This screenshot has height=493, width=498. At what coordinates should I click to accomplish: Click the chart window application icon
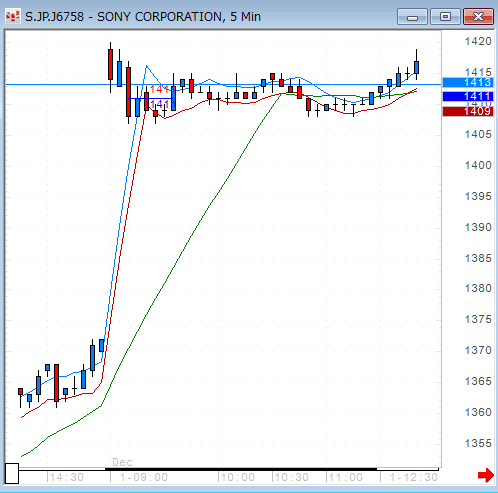tap(13, 16)
